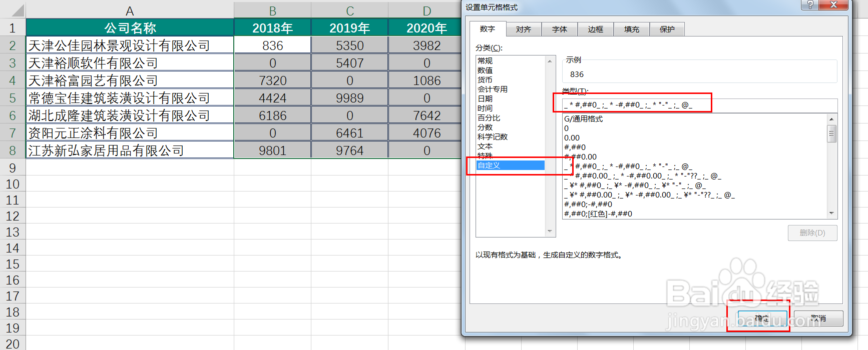This screenshot has width=868, height=350.
Task: Click the type list scrollbar down arrow
Action: click(x=831, y=213)
